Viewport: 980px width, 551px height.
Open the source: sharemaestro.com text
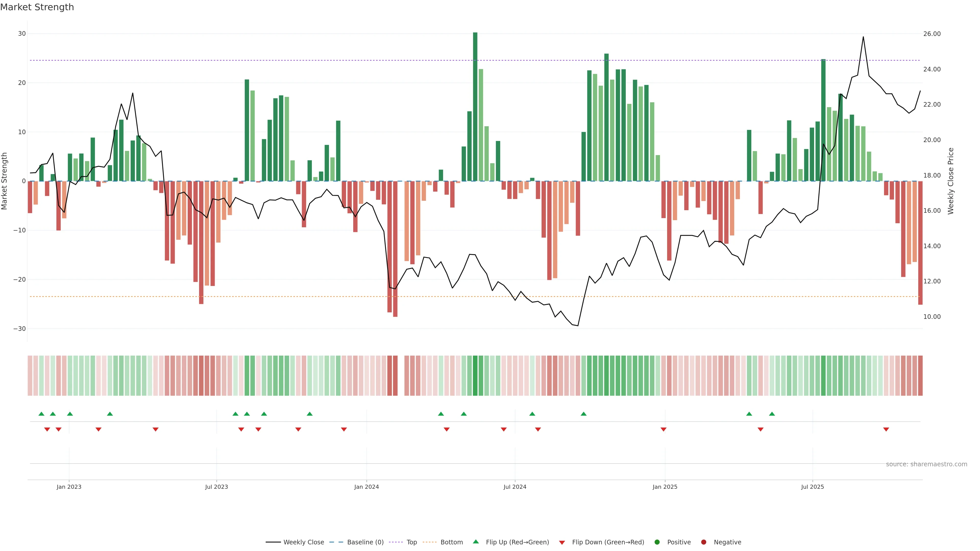coord(926,464)
